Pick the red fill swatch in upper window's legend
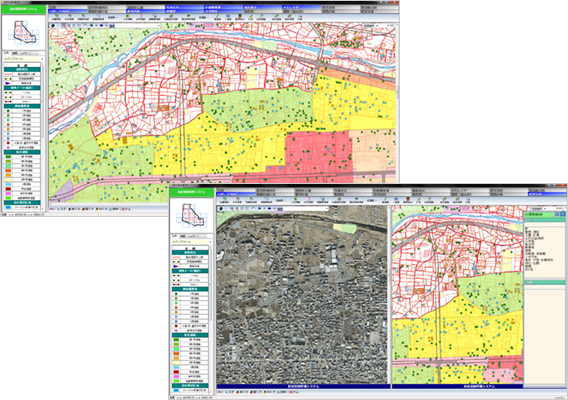The image size is (568, 400). 8,189
